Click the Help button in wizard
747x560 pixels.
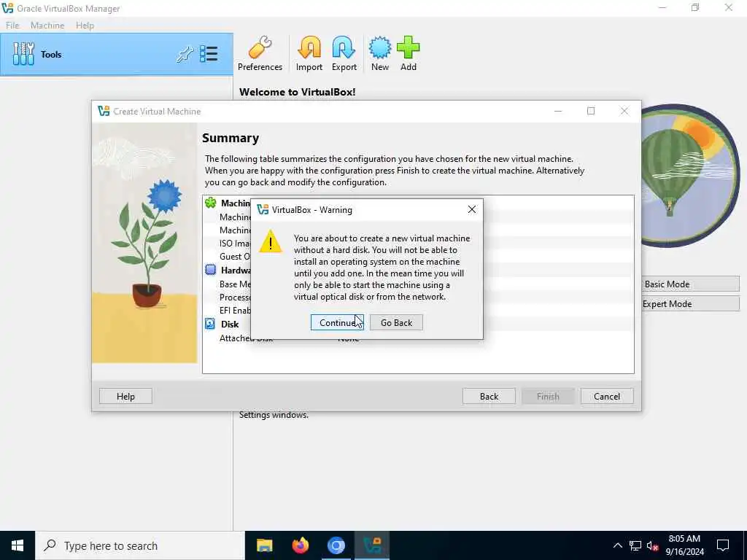pos(125,396)
